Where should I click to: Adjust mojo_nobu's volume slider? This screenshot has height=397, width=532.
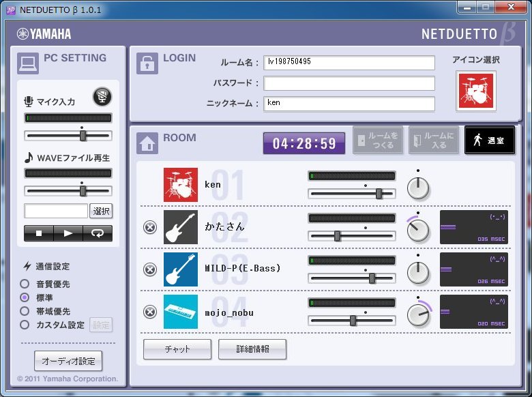pos(352,321)
